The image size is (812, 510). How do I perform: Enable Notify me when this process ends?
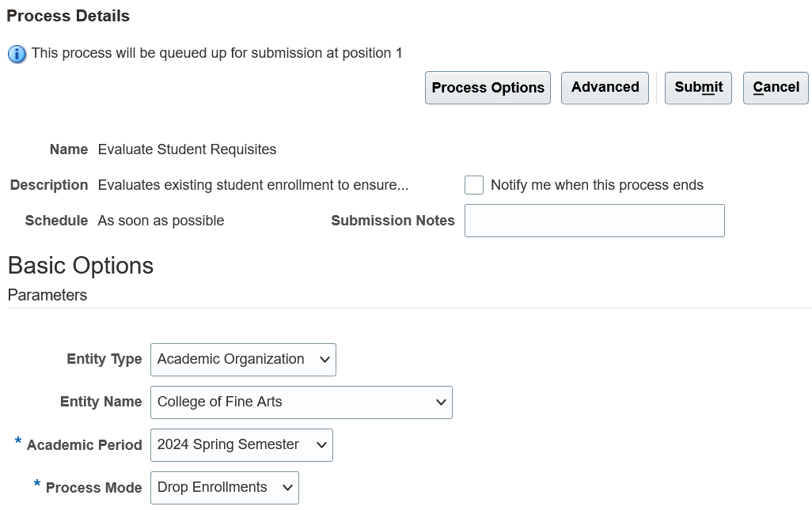[x=474, y=185]
